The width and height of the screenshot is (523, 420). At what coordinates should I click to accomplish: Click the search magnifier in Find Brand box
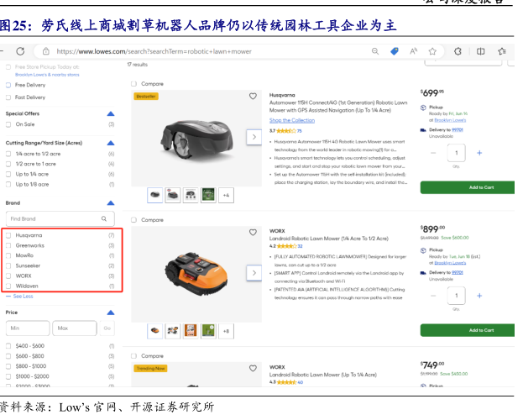104,218
